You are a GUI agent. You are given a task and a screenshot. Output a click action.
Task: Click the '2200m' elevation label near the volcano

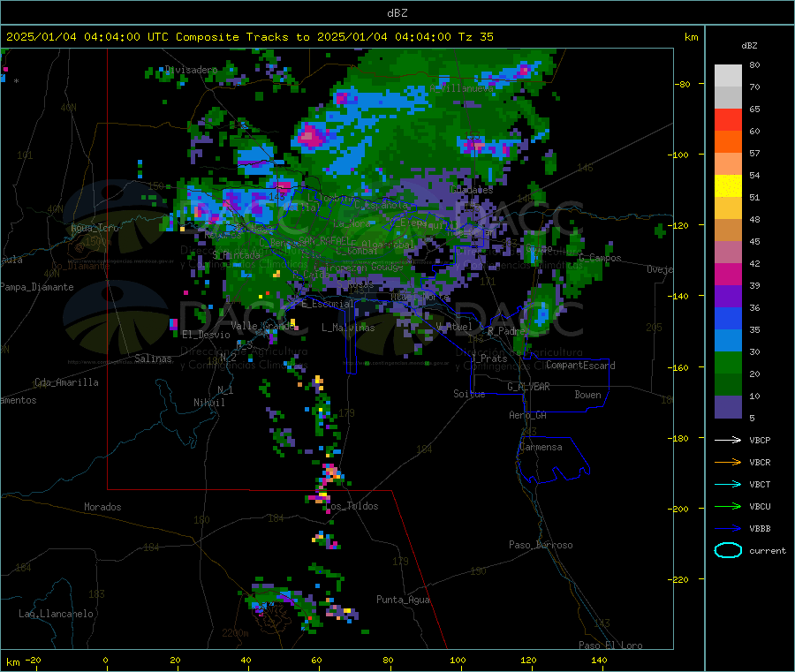point(235,633)
